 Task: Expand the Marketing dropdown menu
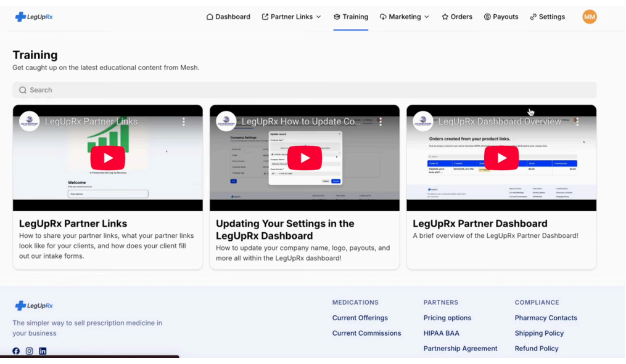pos(404,17)
